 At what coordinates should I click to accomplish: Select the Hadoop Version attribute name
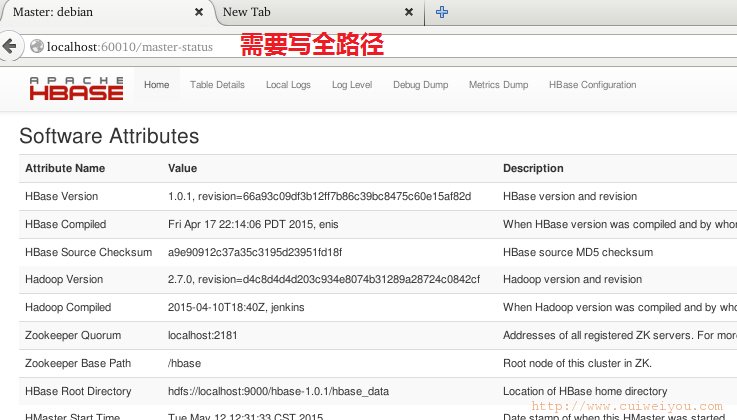tap(64, 280)
